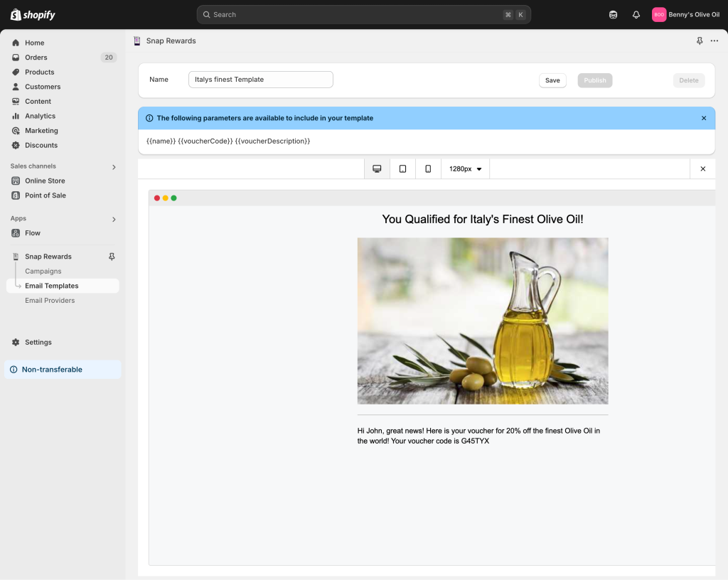
Task: Expand the Apps section
Action: (x=114, y=219)
